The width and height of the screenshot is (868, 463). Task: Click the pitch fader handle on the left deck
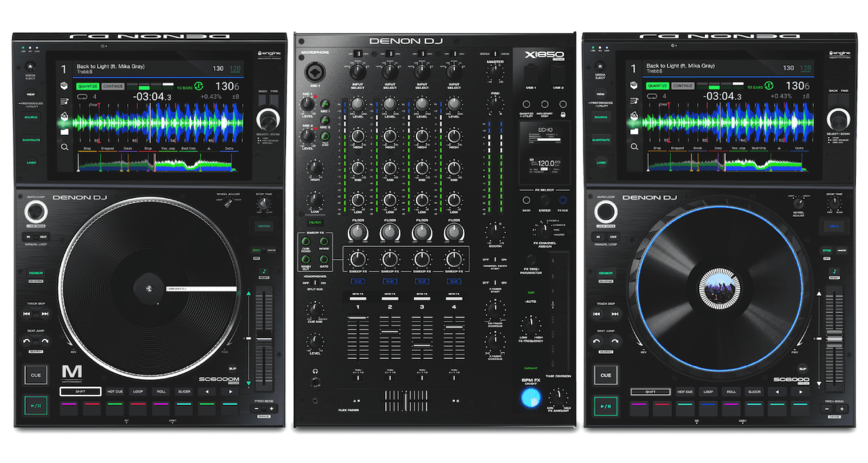[x=264, y=338]
